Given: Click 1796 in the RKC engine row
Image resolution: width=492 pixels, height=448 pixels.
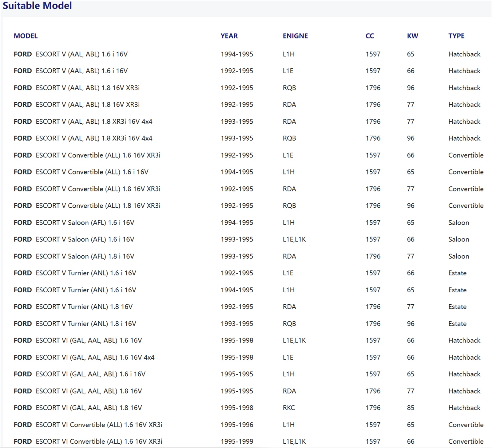Looking at the screenshot, I should coord(373,408).
